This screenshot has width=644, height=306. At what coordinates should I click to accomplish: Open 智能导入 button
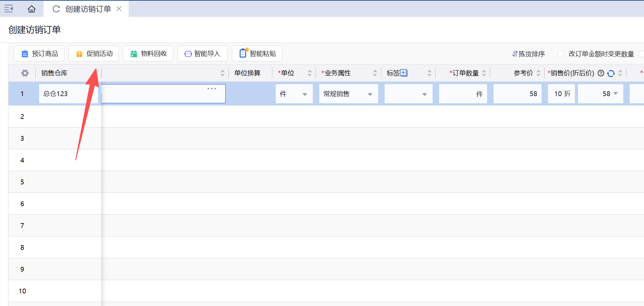click(x=203, y=53)
